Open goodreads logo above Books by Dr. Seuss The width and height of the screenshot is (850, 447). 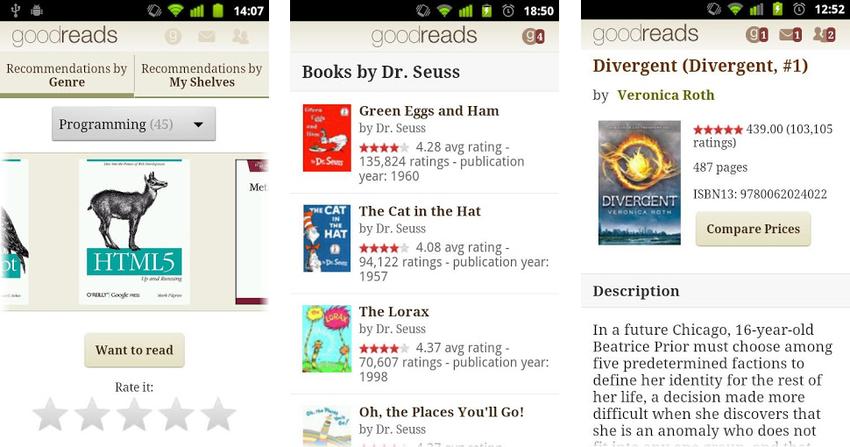coord(424,36)
